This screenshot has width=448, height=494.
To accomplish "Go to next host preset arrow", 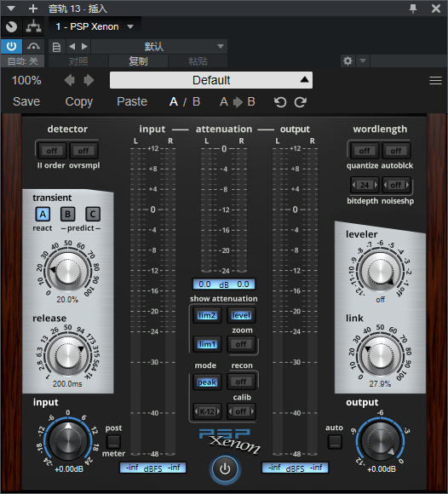I will pyautogui.click(x=84, y=47).
